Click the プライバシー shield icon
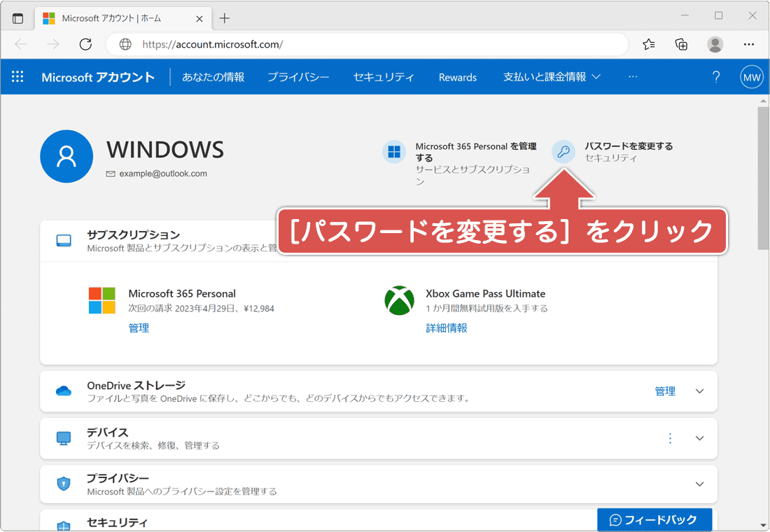 64,484
